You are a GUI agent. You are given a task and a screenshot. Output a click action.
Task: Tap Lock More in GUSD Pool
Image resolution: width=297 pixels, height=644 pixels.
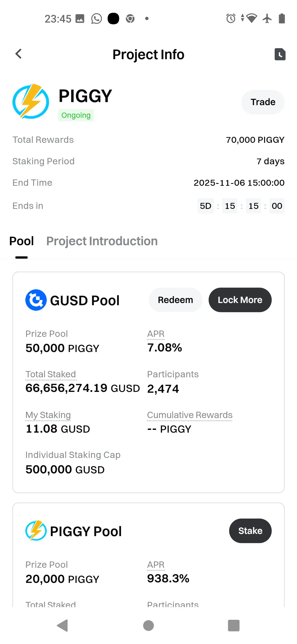click(240, 300)
